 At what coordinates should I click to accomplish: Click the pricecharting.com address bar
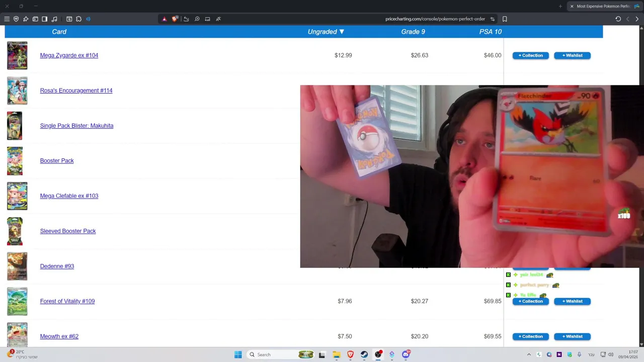[x=435, y=19]
